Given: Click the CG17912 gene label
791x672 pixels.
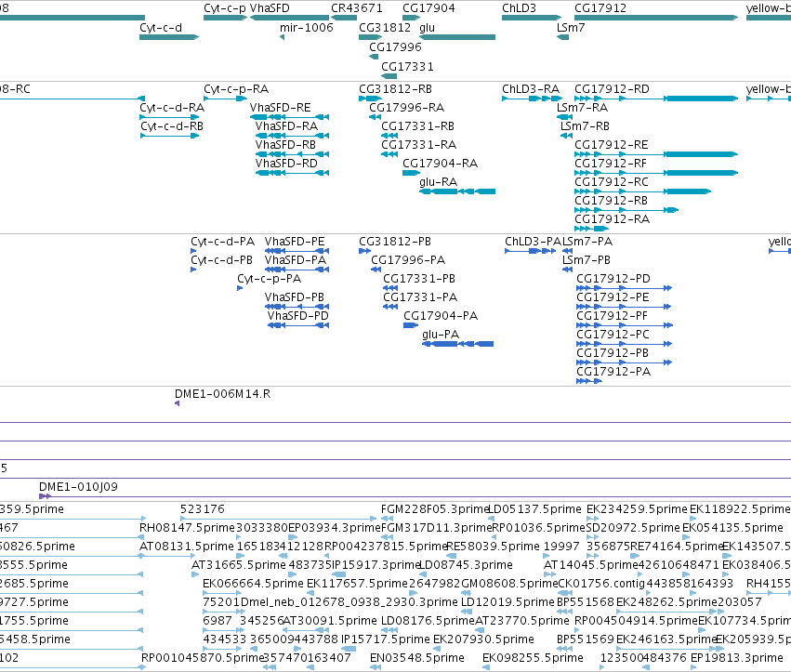Looking at the screenshot, I should click(600, 8).
